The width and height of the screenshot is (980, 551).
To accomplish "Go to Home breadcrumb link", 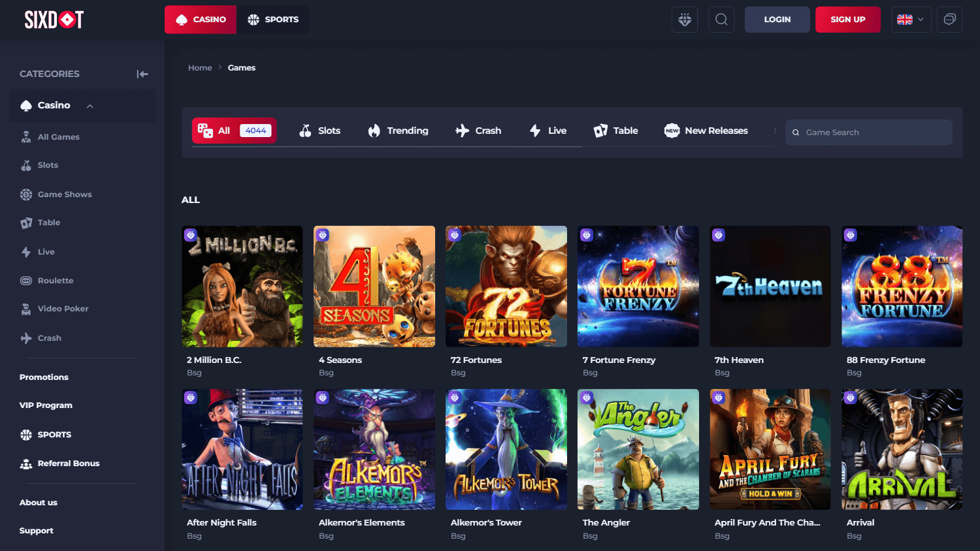I will pyautogui.click(x=200, y=68).
